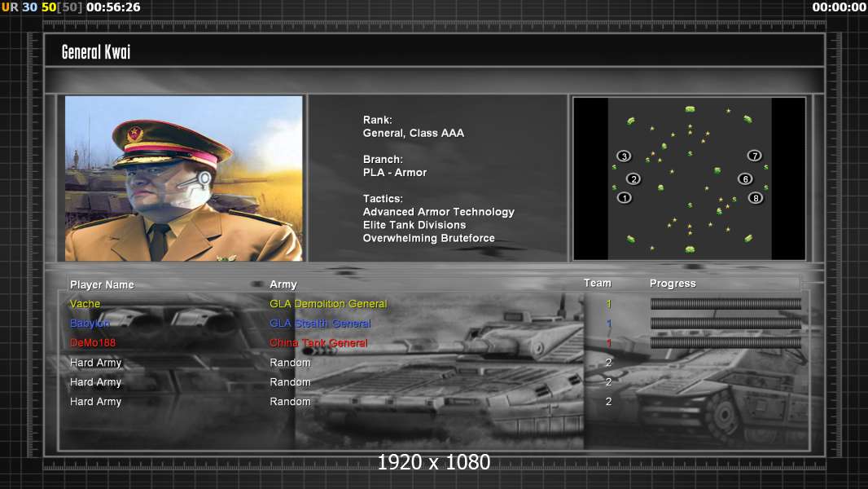Select the player name "Babylon"
This screenshot has width=868, height=489.
[x=90, y=324]
